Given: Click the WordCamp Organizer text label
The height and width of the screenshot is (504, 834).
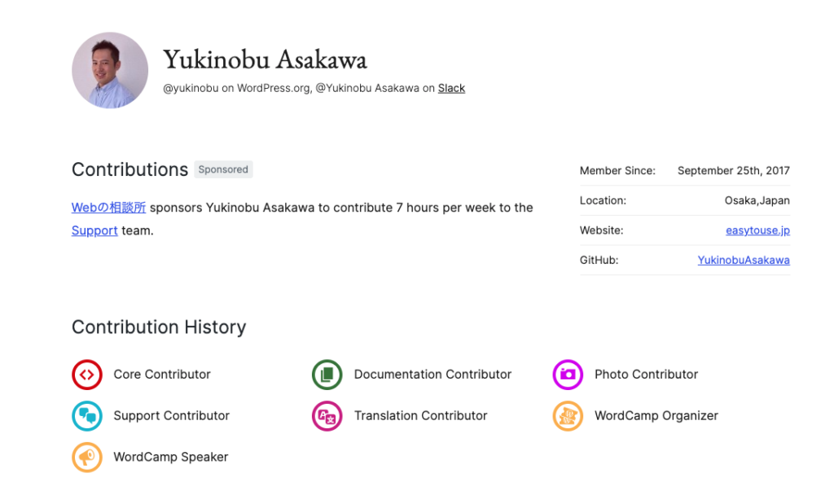Looking at the screenshot, I should pos(656,416).
